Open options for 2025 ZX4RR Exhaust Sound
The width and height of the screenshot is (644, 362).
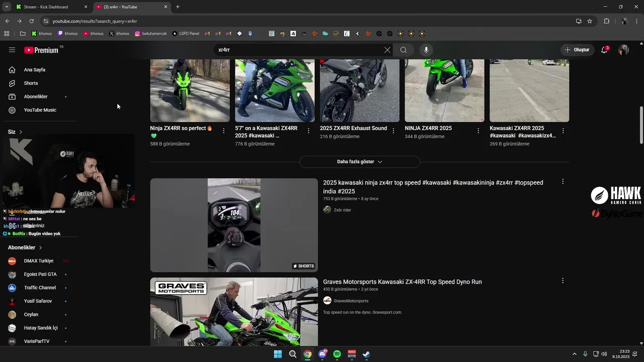[393, 131]
